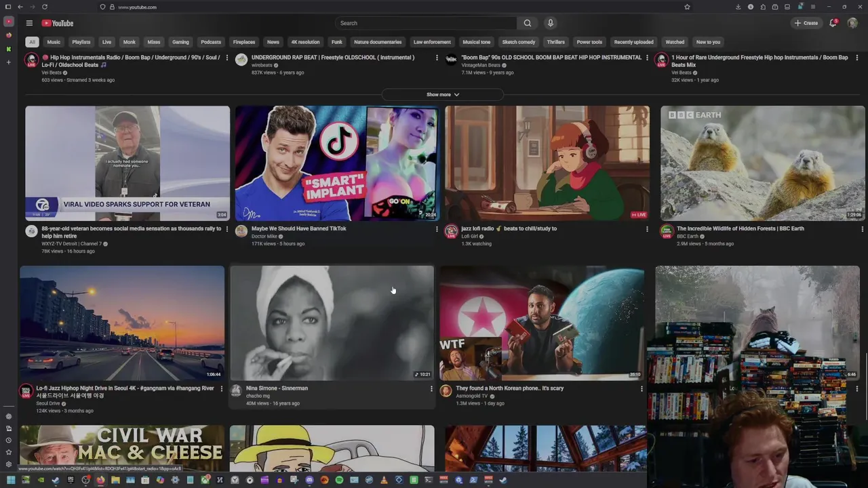868x488 pixels.
Task: Click the chacho mg channel name
Action: click(258, 396)
